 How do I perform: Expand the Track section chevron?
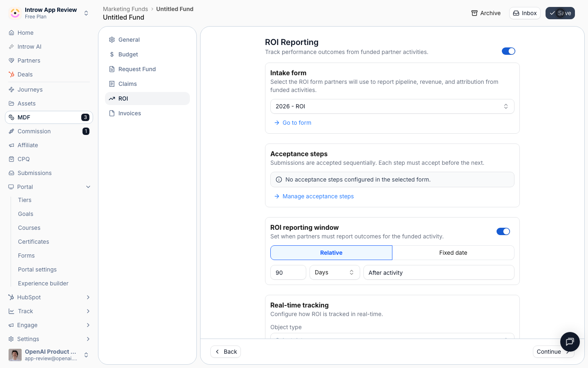pos(88,311)
